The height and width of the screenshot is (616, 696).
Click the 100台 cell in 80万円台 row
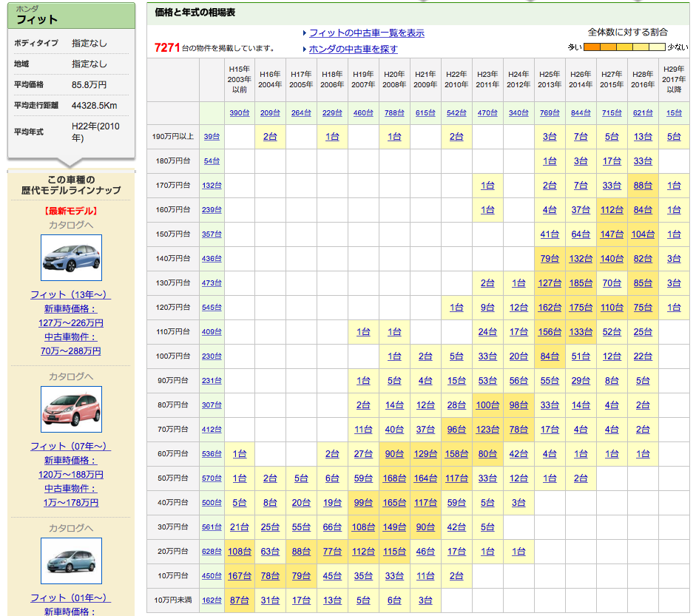tap(487, 405)
